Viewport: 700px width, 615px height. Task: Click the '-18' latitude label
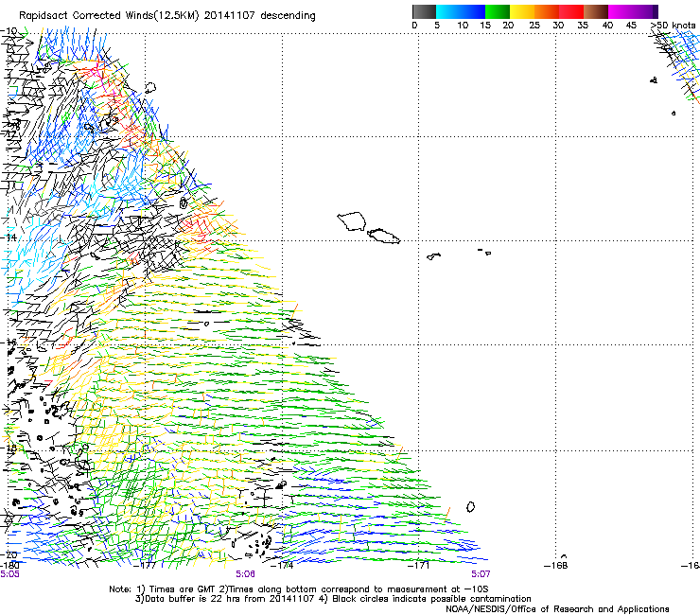click(9, 448)
